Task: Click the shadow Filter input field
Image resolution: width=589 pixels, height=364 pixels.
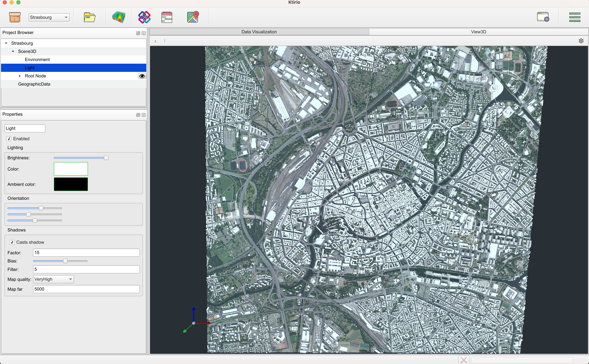Action: (86, 269)
